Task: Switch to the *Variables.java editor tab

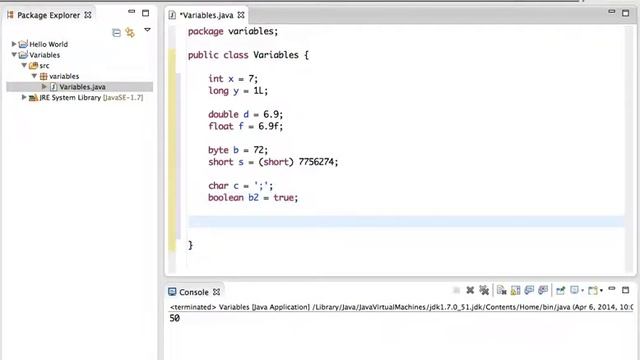Action: coord(206,15)
